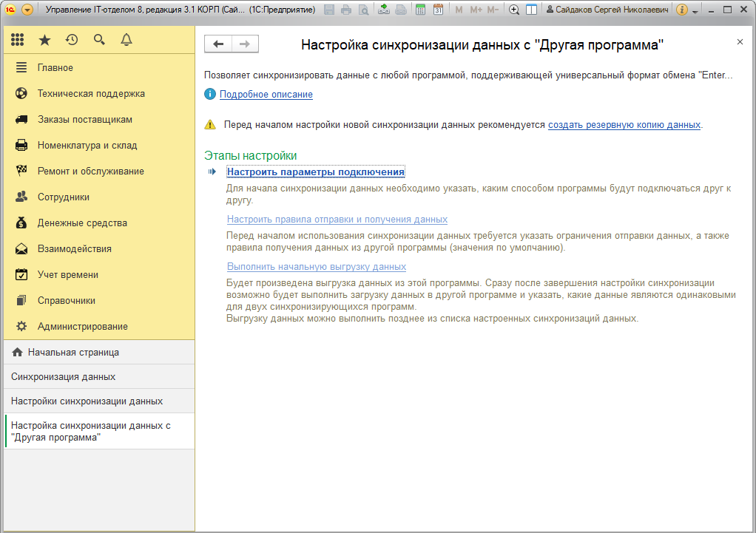Viewport: 756px width, 533px height.
Task: Open the Calendar icon
Action: [438, 10]
